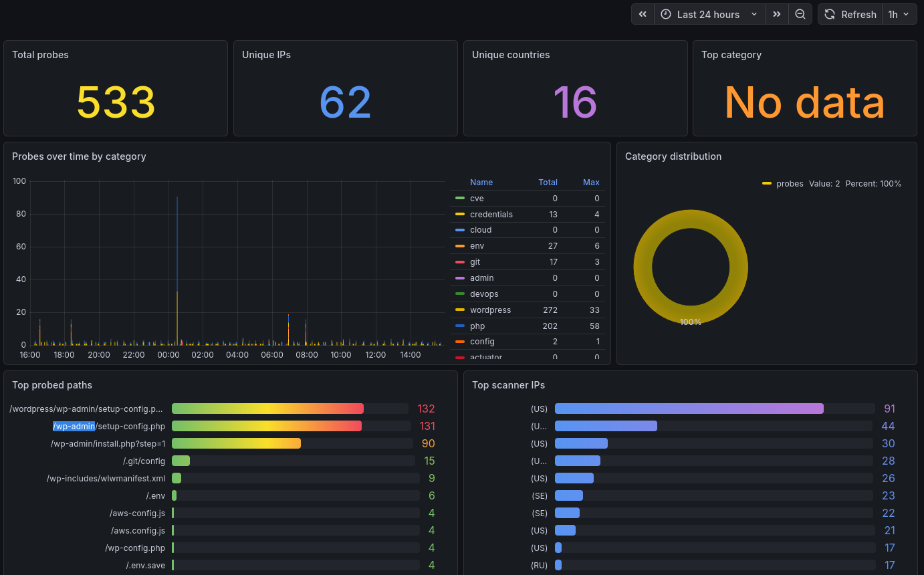Shift time range forward with double-right arrow

tap(776, 14)
